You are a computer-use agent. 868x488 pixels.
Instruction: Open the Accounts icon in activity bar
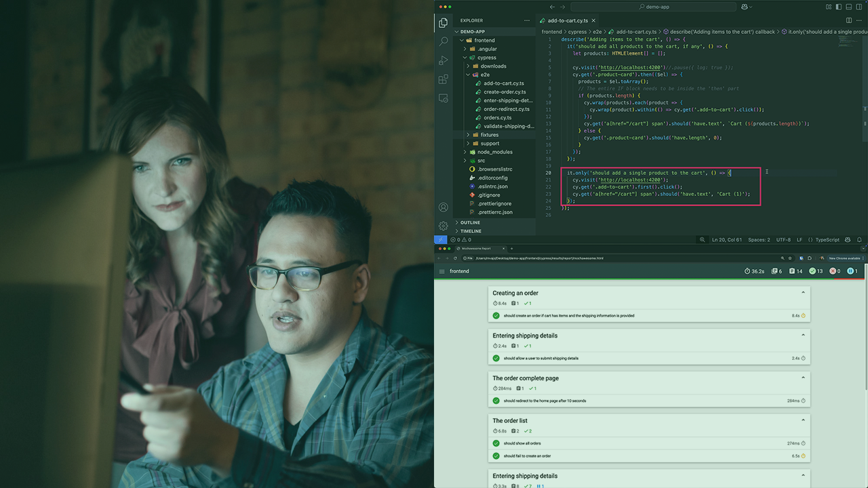click(443, 207)
